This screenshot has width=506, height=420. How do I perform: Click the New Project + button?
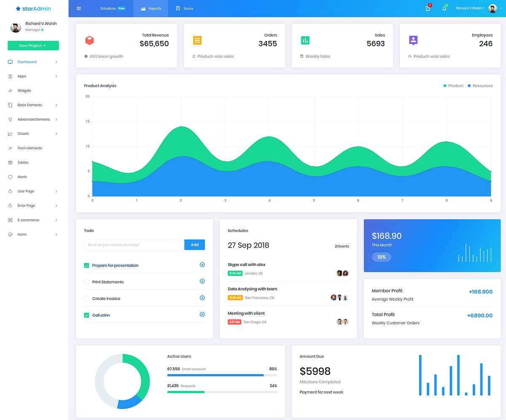coord(33,46)
